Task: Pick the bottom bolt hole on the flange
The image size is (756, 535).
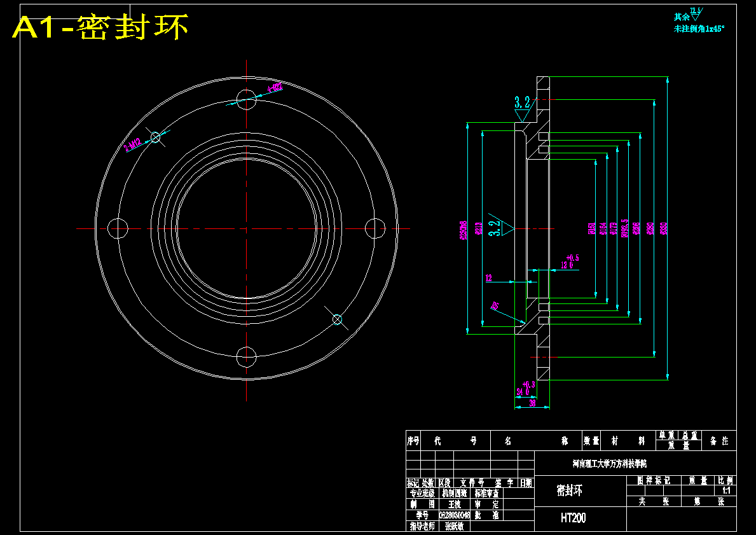Action: [x=246, y=356]
